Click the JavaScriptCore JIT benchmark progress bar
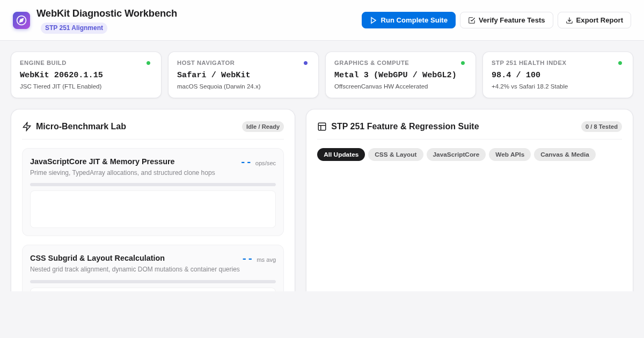Screen dimensions: 644x338 pos(153,185)
